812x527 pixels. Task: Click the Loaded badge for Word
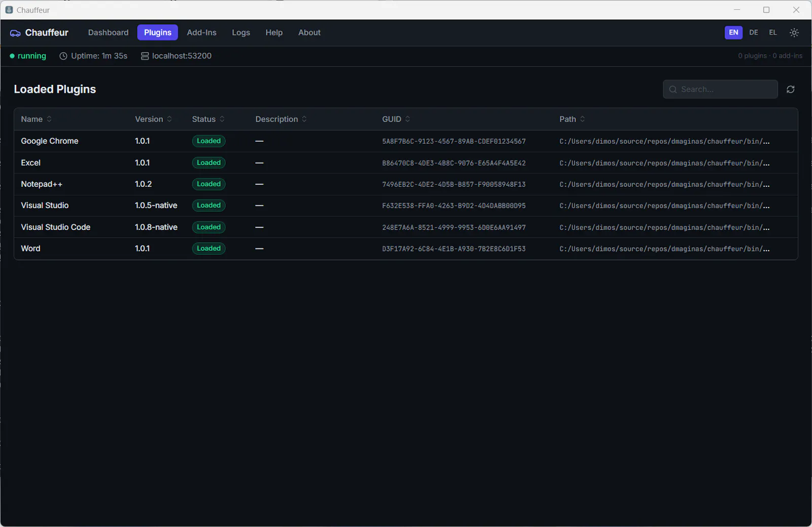pos(209,249)
